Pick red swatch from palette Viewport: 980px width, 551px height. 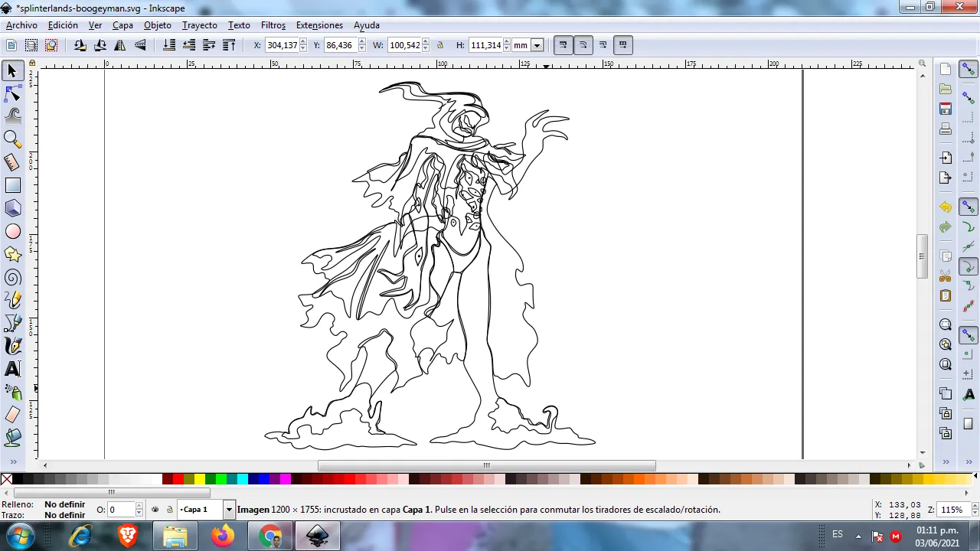pos(178,479)
